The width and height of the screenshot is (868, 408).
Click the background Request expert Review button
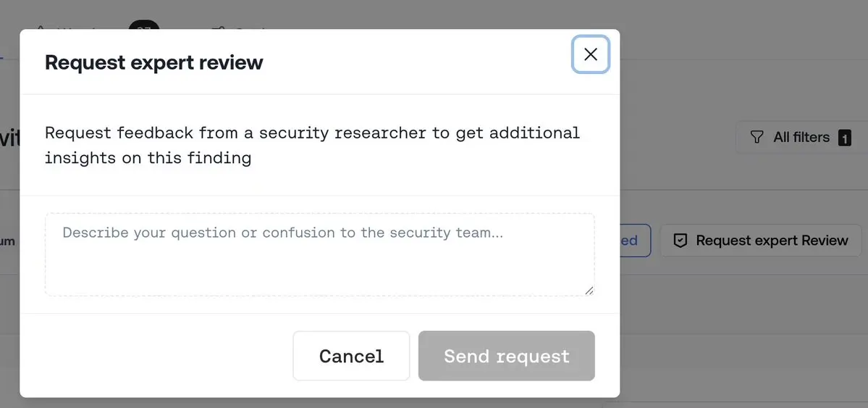(761, 241)
